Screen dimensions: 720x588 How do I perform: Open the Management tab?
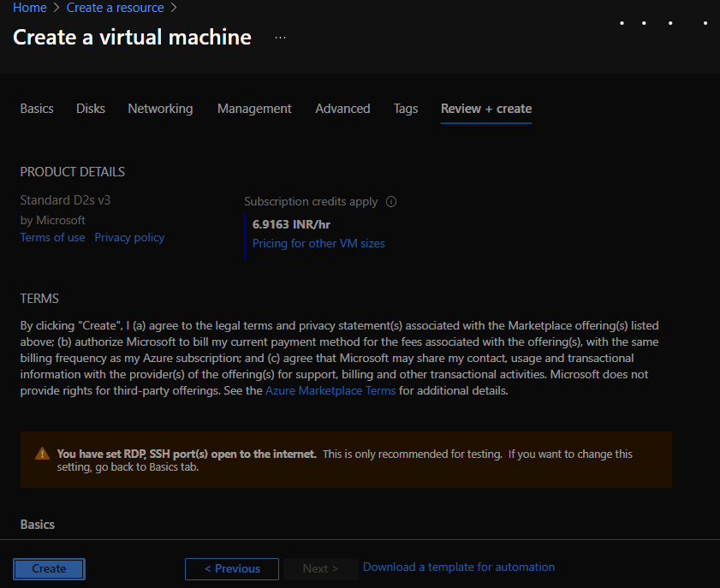coord(254,109)
